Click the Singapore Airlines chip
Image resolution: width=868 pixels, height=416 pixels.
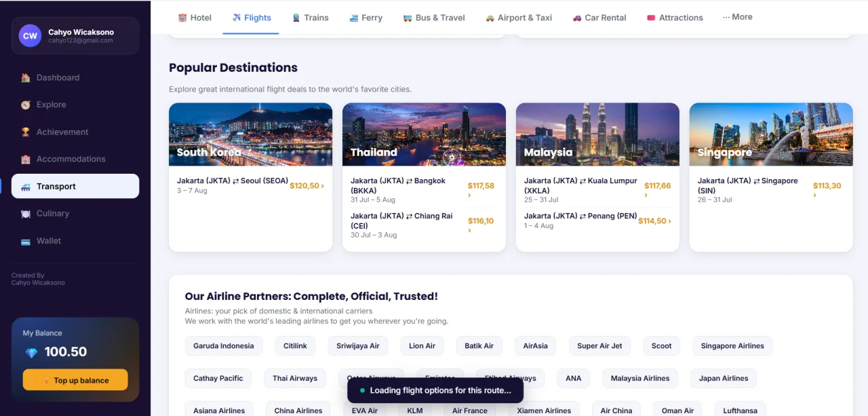click(732, 346)
